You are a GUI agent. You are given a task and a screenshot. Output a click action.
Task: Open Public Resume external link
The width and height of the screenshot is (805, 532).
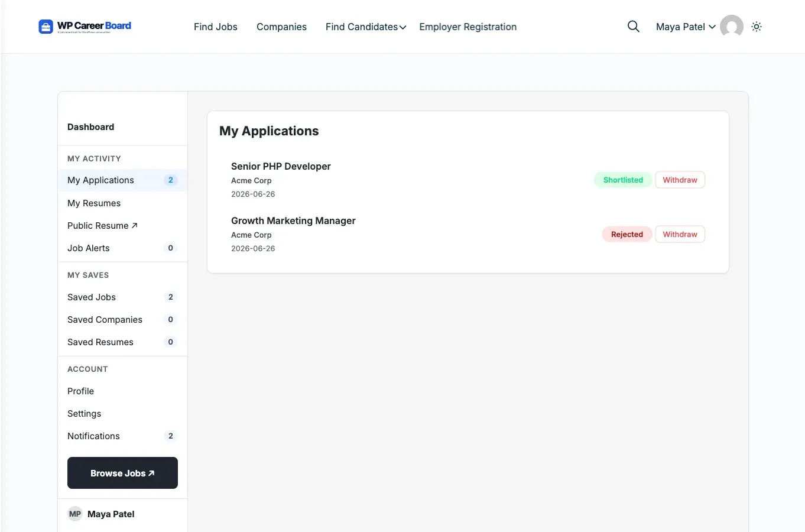pyautogui.click(x=122, y=226)
